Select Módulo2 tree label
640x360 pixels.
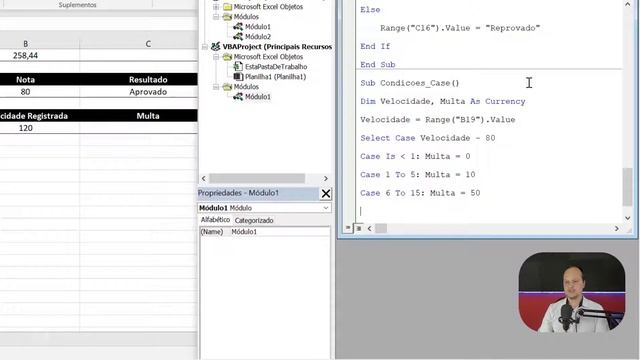pyautogui.click(x=258, y=37)
